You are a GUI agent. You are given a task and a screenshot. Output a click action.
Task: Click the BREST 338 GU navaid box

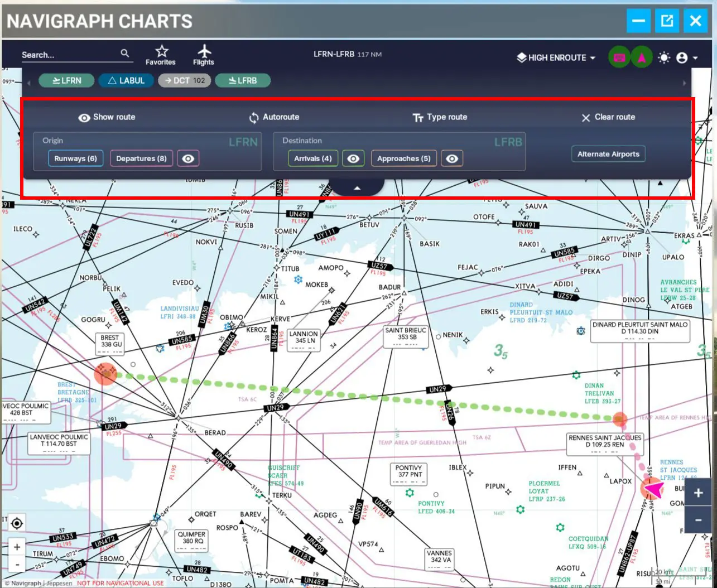tap(110, 344)
